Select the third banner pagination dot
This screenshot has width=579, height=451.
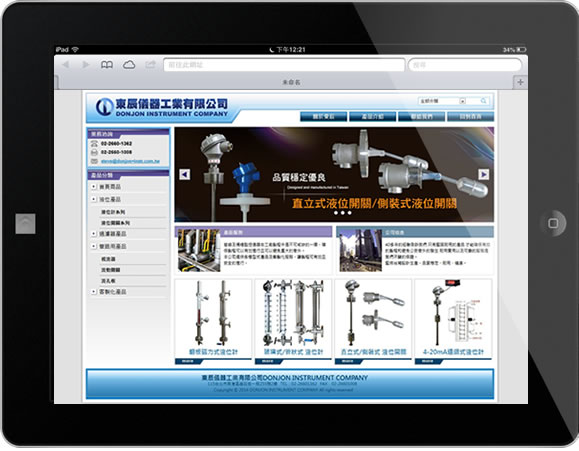pyautogui.click(x=350, y=213)
